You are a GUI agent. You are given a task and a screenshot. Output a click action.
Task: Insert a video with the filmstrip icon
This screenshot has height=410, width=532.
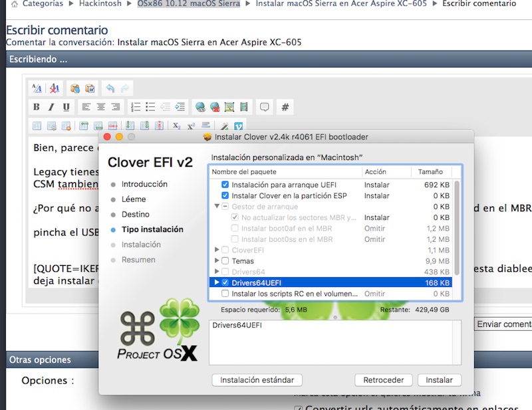pyautogui.click(x=244, y=107)
